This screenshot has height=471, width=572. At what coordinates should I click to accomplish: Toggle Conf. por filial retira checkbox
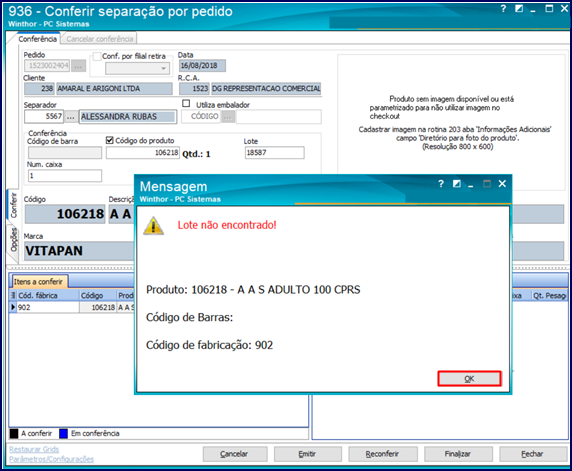pos(96,56)
